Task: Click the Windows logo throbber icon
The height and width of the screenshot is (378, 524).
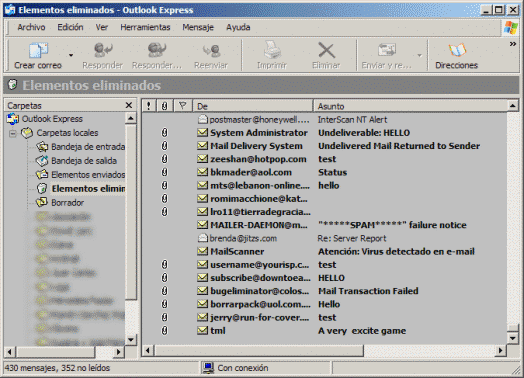Action: pos(510,27)
